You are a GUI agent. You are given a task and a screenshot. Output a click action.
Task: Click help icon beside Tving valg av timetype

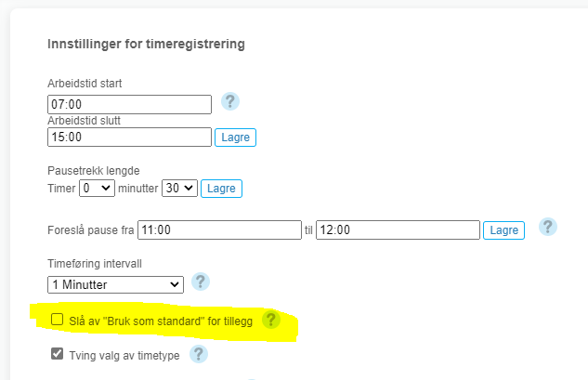pyautogui.click(x=199, y=353)
